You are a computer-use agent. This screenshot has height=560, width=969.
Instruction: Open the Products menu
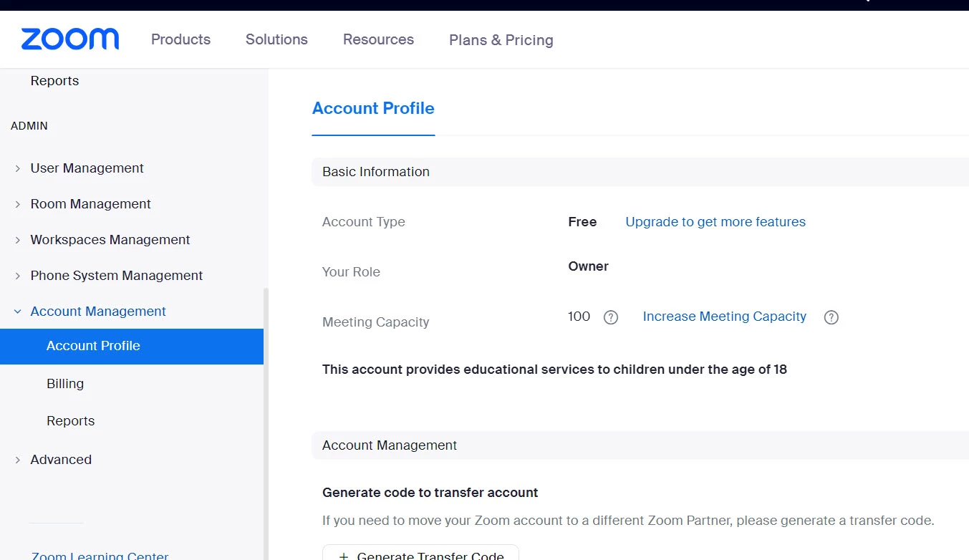[180, 39]
